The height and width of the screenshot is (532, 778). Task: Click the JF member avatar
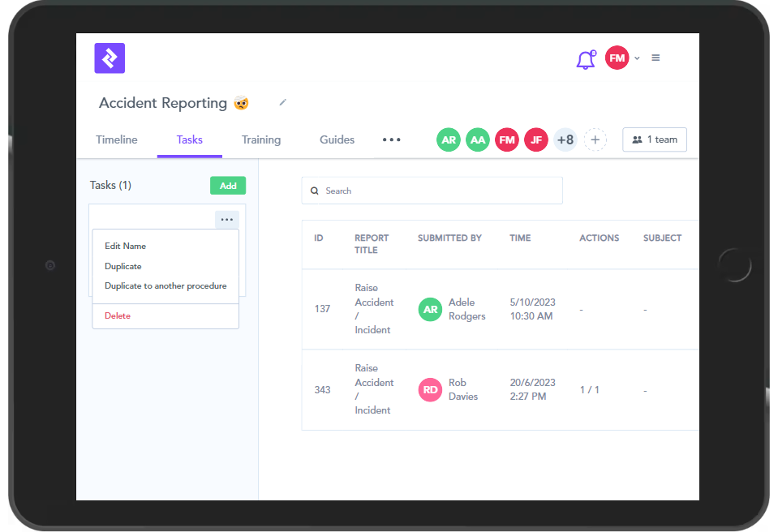536,139
